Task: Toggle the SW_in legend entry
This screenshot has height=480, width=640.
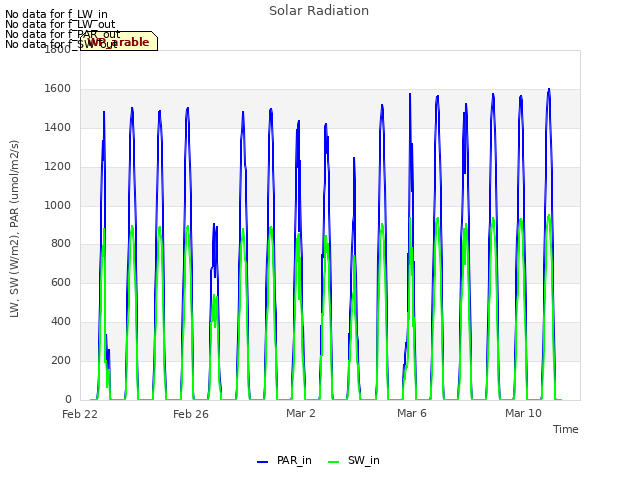Action: (353, 460)
